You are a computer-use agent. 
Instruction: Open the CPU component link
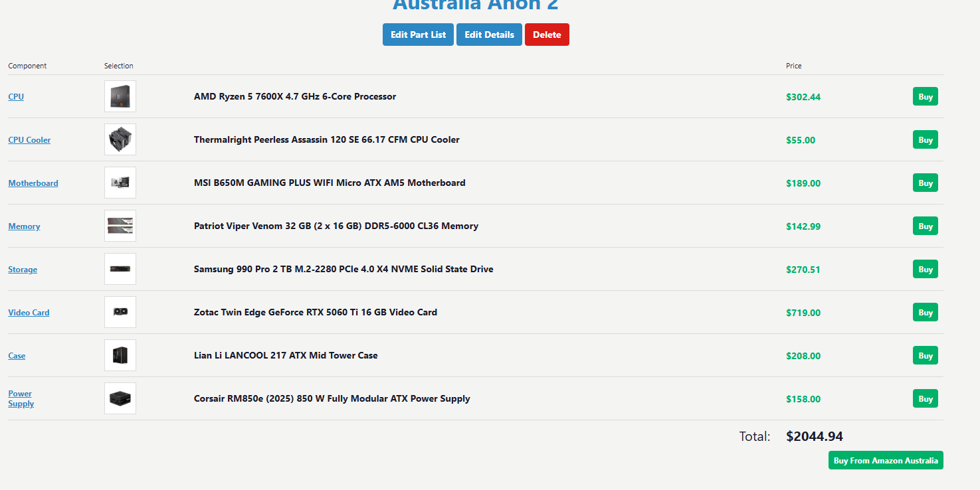click(x=16, y=97)
